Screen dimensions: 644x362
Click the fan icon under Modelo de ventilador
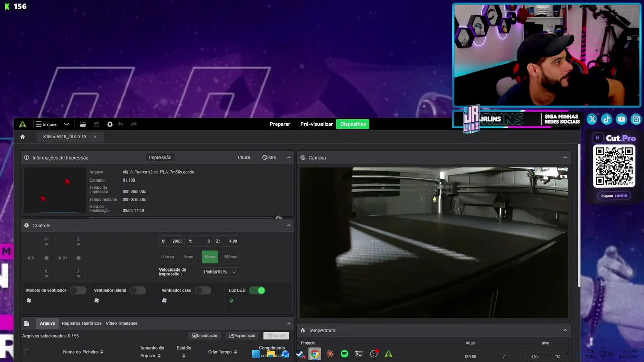(x=29, y=301)
